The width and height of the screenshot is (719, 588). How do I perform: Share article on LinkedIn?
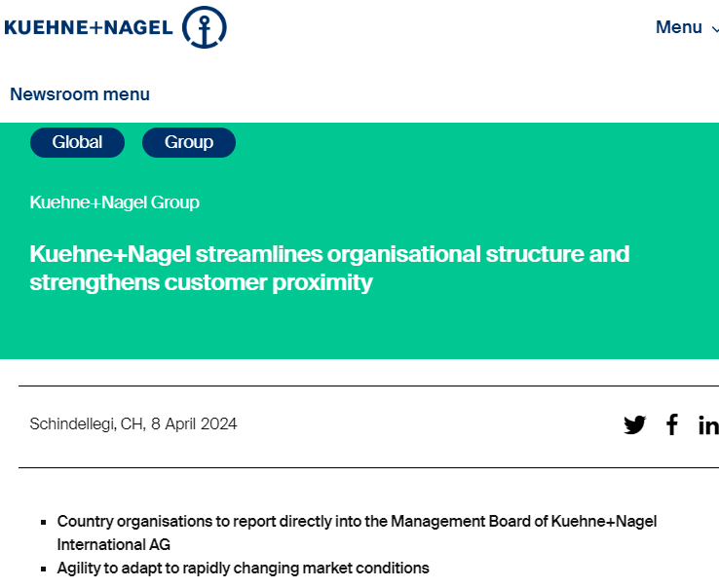(708, 424)
